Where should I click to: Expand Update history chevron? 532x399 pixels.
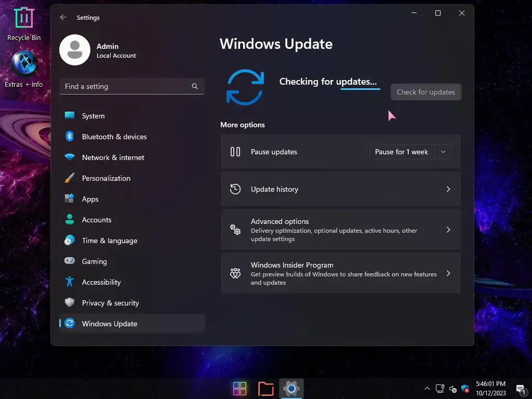coord(448,189)
